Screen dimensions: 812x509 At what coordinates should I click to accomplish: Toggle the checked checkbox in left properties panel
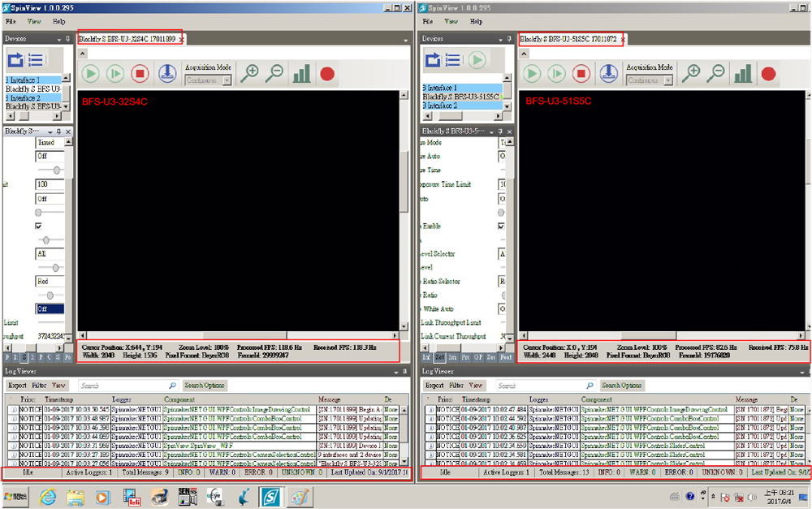(39, 226)
